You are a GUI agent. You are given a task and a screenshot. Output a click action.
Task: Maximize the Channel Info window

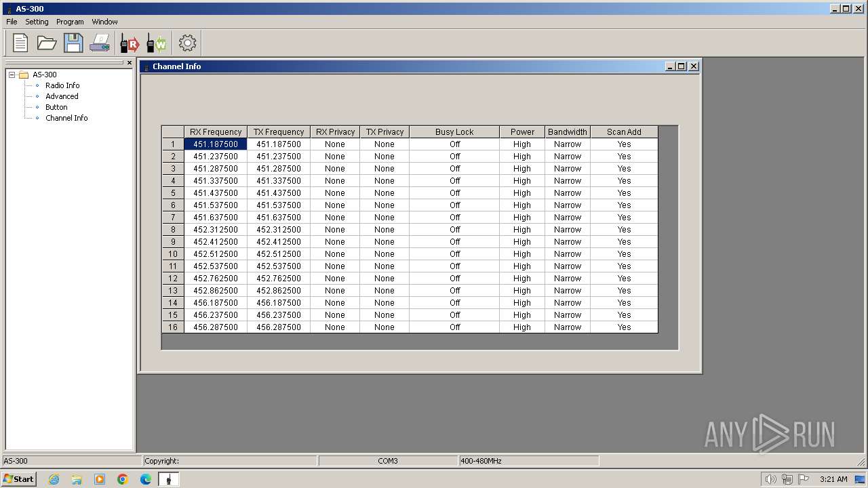click(x=682, y=66)
